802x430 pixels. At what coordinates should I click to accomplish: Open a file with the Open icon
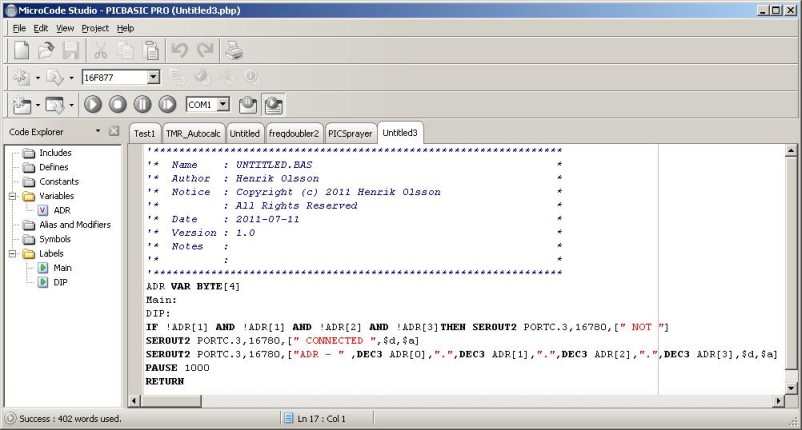pos(46,50)
